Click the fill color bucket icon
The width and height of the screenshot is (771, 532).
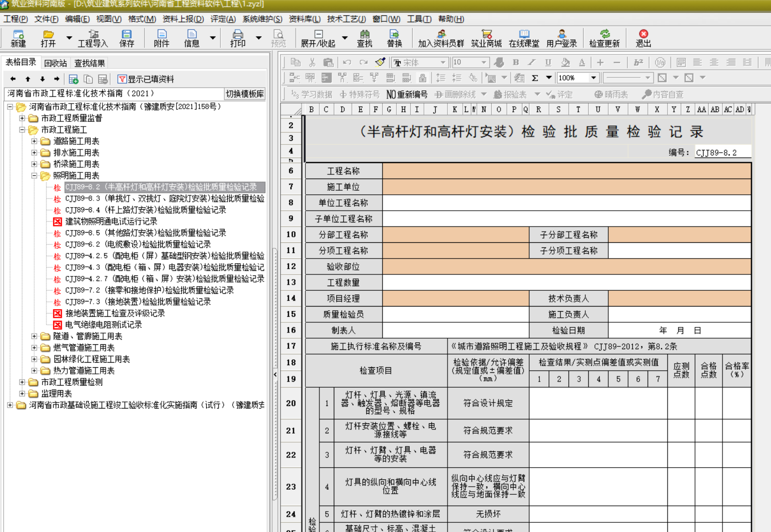565,62
